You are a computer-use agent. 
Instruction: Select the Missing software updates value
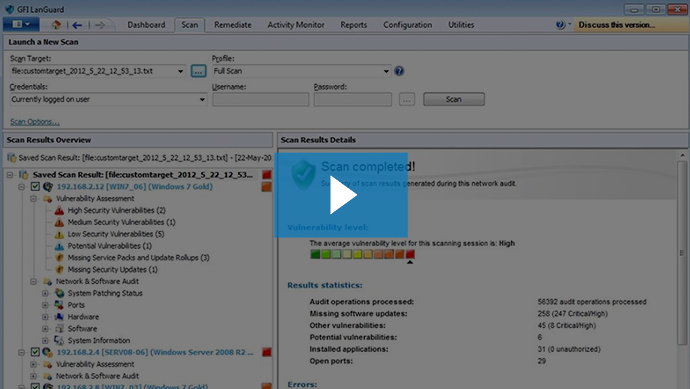(x=573, y=314)
